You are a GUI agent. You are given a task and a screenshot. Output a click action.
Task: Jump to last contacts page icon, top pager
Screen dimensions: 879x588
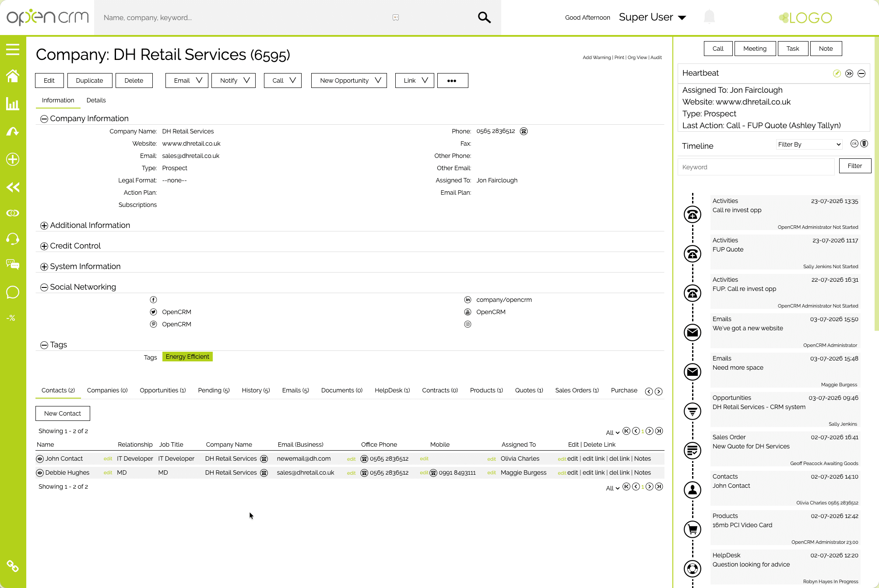point(659,431)
